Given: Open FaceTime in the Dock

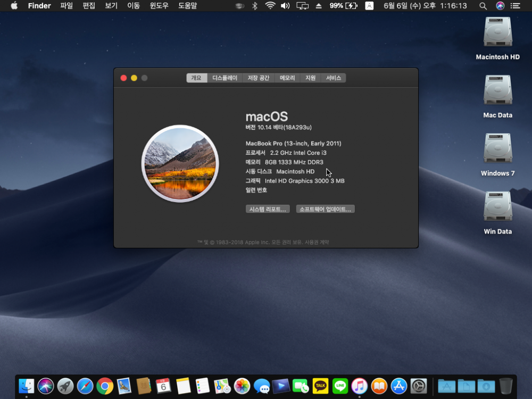Looking at the screenshot, I should coord(301,386).
